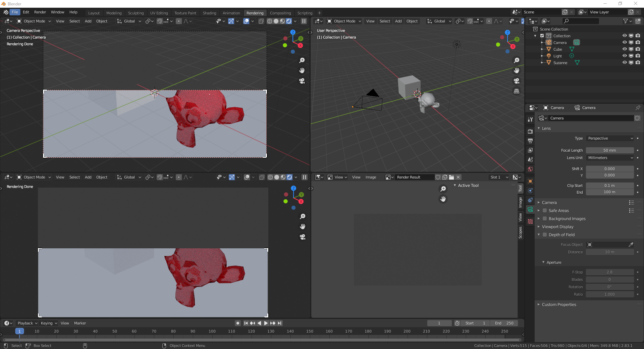Open the Scene properties tab
The width and height of the screenshot is (644, 349).
[x=530, y=160]
